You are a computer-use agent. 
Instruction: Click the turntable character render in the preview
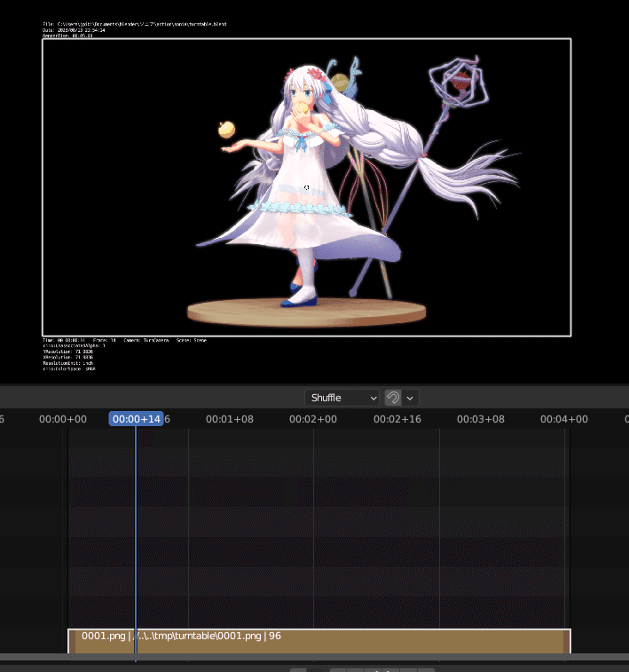307,187
